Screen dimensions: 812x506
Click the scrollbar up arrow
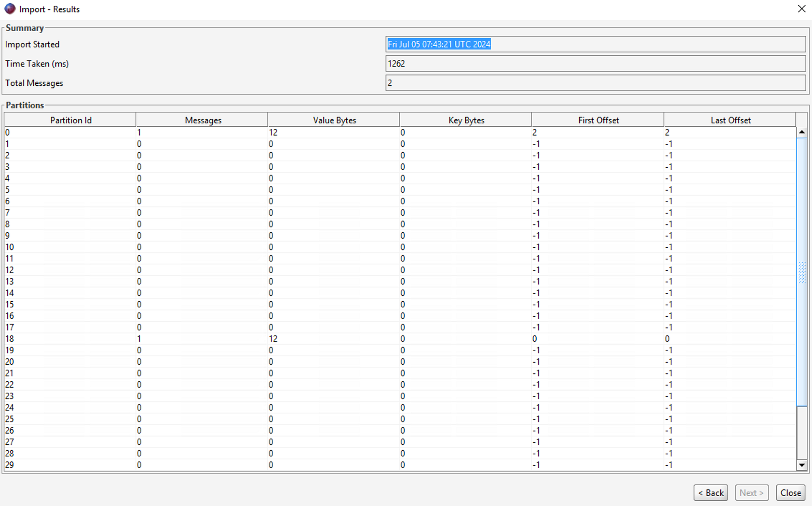801,132
